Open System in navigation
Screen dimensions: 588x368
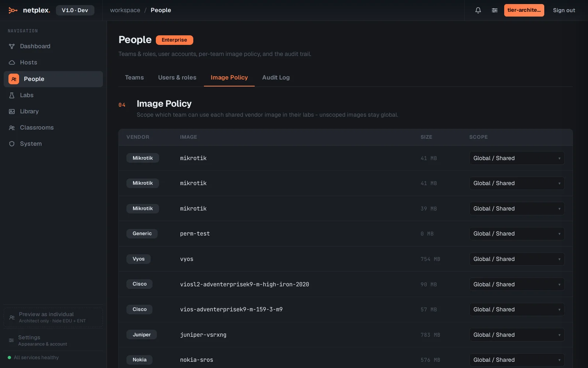tap(53, 144)
